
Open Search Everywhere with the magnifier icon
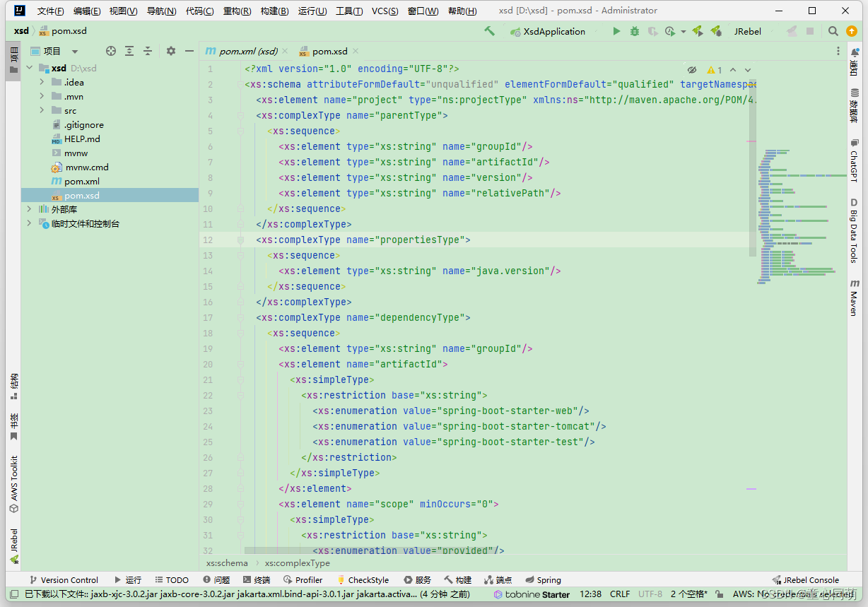pyautogui.click(x=833, y=31)
